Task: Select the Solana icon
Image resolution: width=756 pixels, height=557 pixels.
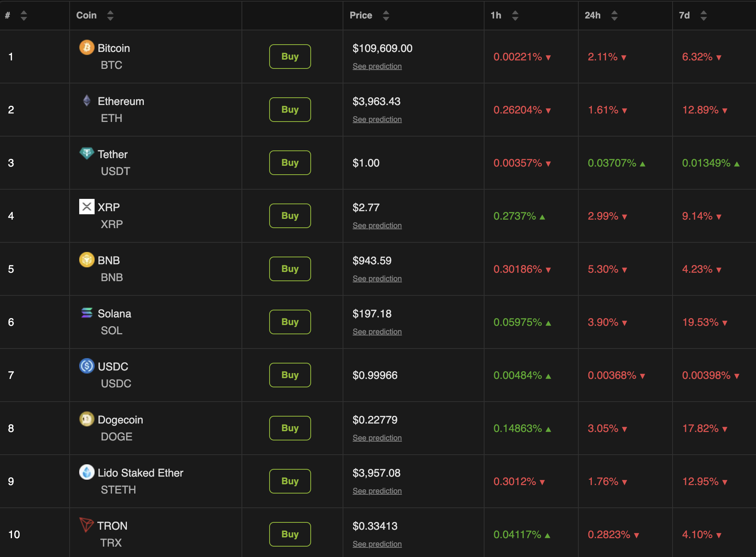Action: click(x=87, y=313)
